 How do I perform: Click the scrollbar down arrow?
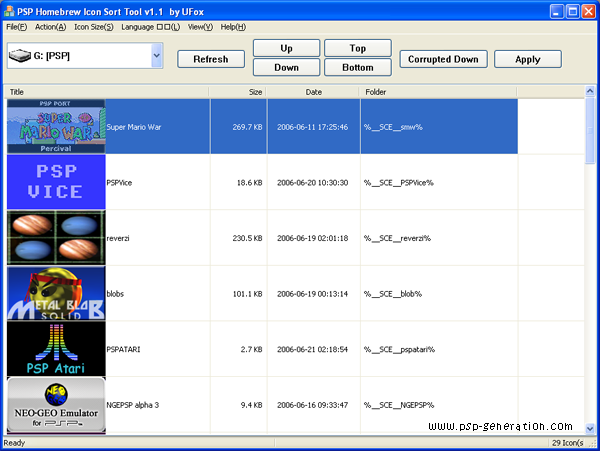point(590,428)
